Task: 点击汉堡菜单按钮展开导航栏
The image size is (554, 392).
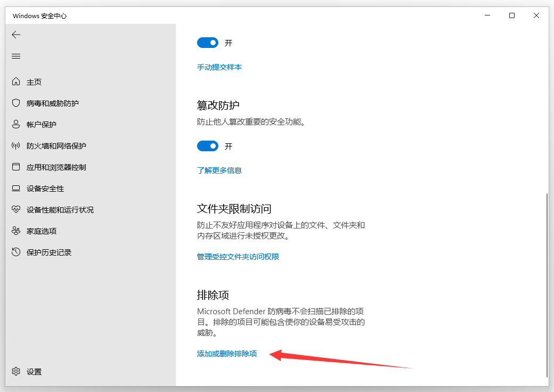Action: click(x=16, y=56)
